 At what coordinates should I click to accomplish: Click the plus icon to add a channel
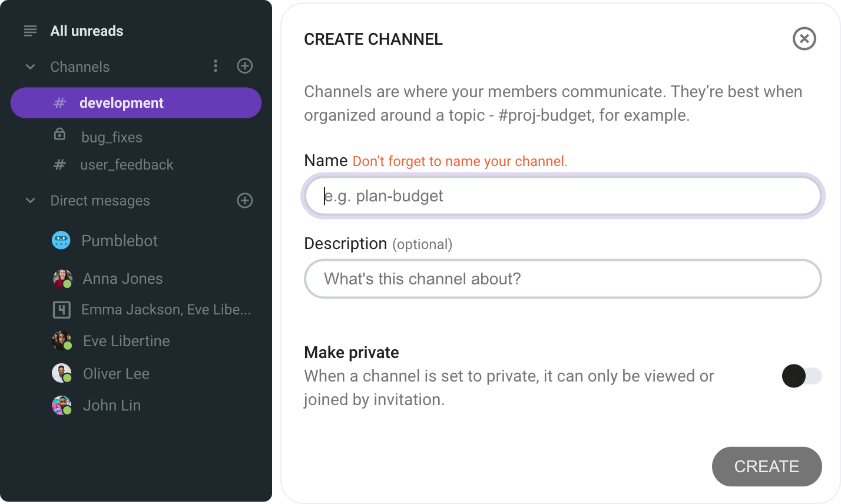coord(244,66)
